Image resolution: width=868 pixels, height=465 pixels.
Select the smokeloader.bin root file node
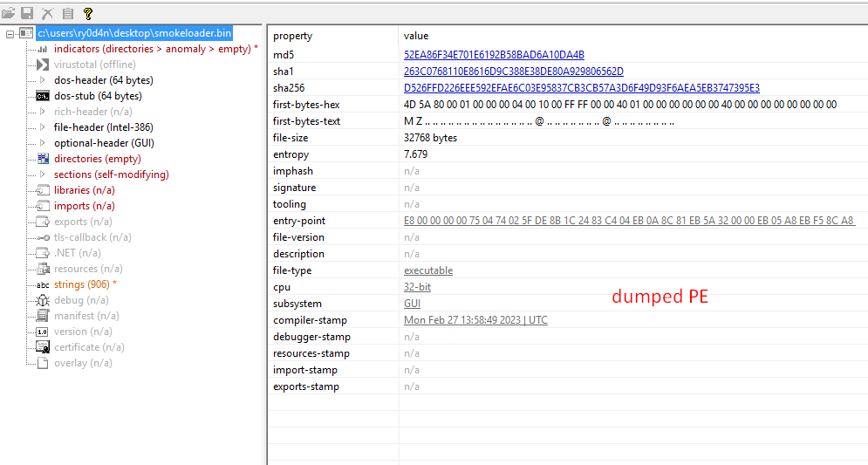click(134, 33)
